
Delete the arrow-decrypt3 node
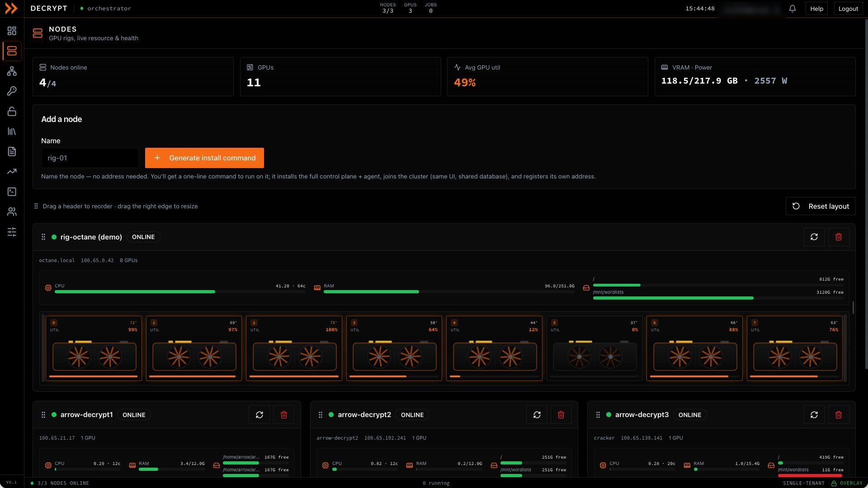pos(839,415)
